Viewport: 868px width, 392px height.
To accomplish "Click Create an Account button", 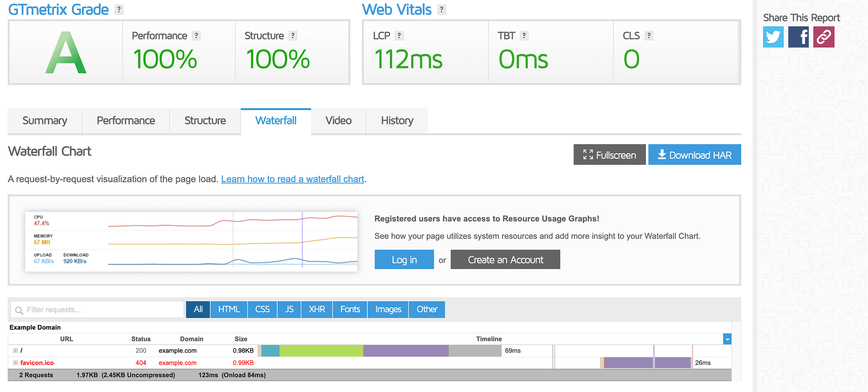I will pos(505,260).
